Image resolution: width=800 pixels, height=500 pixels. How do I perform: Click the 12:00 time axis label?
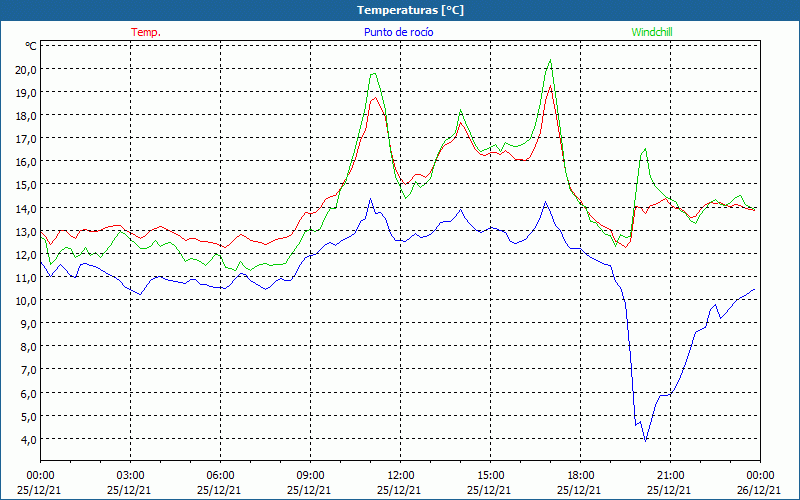(401, 476)
